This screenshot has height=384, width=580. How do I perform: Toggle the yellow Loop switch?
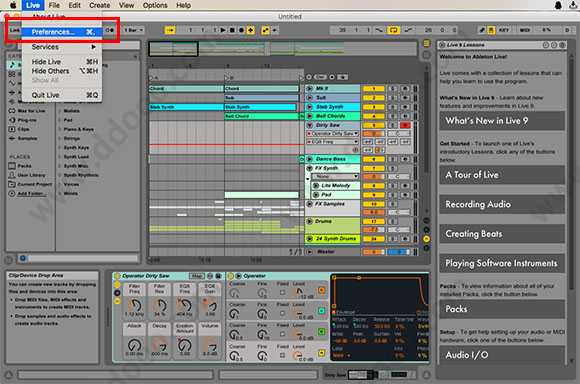[393, 30]
